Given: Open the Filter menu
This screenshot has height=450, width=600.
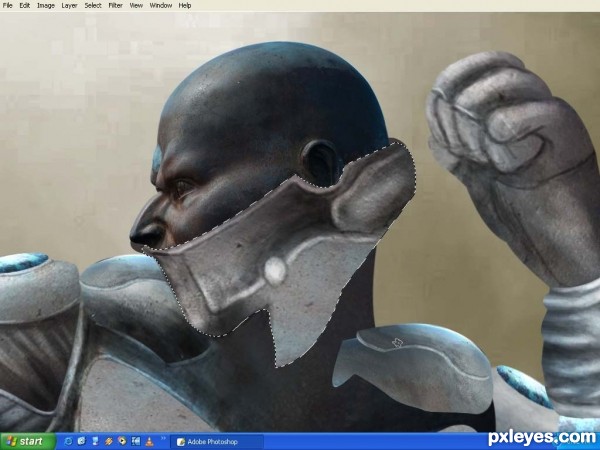Looking at the screenshot, I should 115,5.
